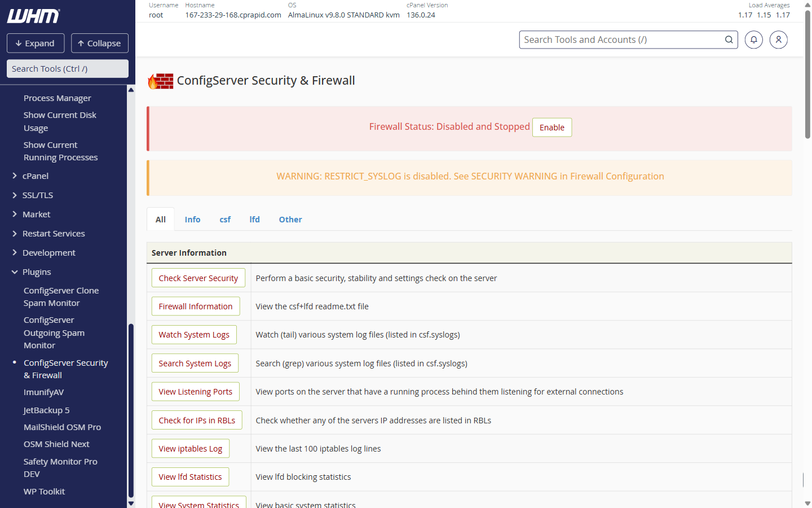This screenshot has width=812, height=508.
Task: Open ConfigServer Outgoing Spam Monitor
Action: [x=54, y=332]
